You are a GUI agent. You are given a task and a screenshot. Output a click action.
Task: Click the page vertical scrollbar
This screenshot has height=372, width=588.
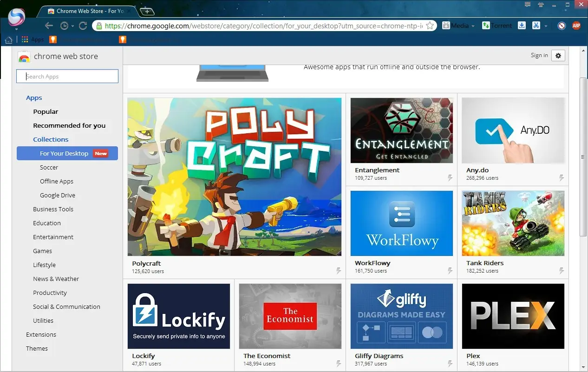tap(584, 158)
